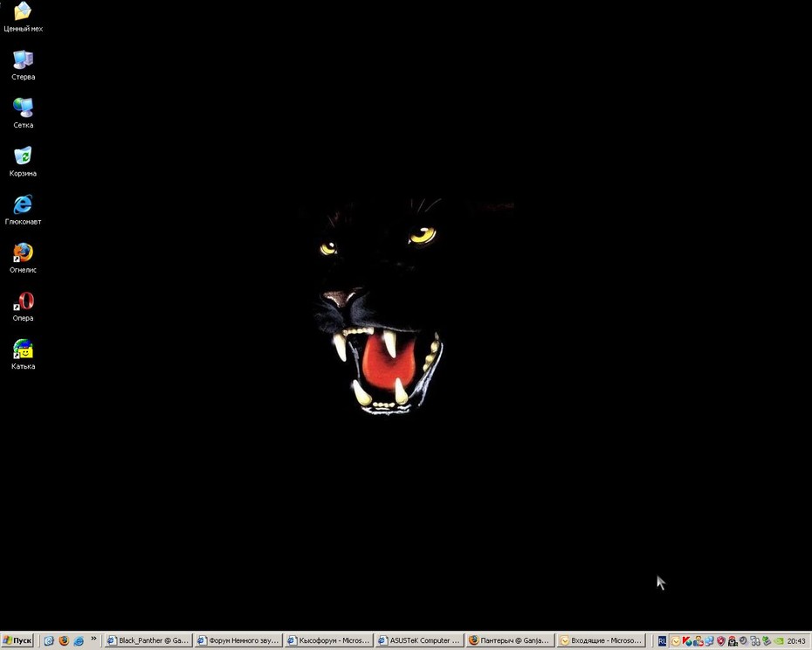The height and width of the screenshot is (650, 812).
Task: Launch Internet Explorer from the quick launch bar
Action: [x=79, y=640]
